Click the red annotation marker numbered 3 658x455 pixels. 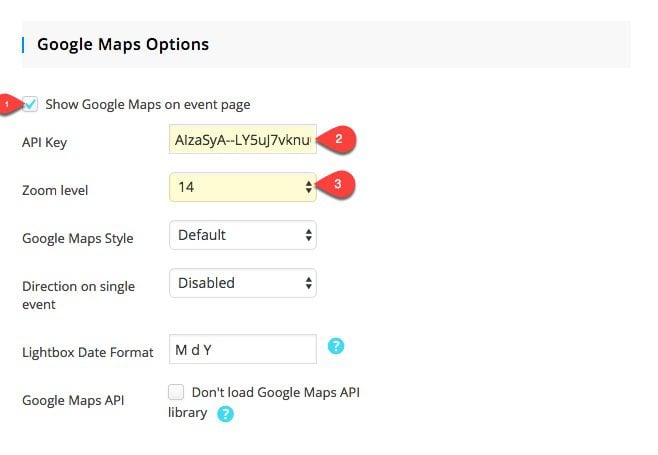click(x=340, y=185)
